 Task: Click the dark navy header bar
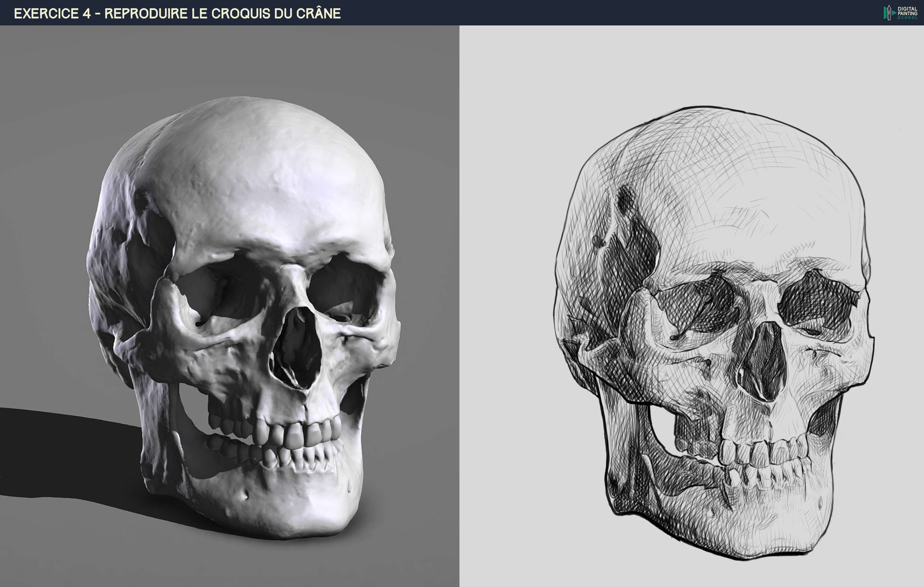575,13
